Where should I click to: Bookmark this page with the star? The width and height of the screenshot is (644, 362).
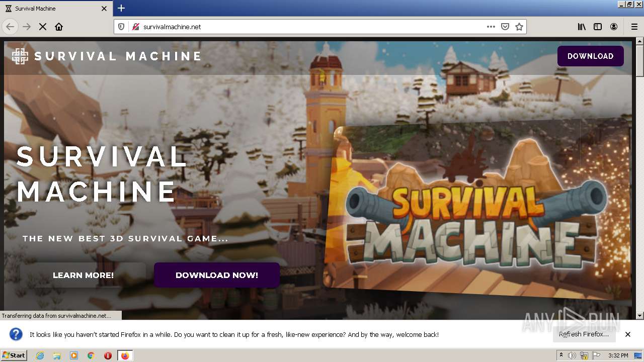point(519,27)
